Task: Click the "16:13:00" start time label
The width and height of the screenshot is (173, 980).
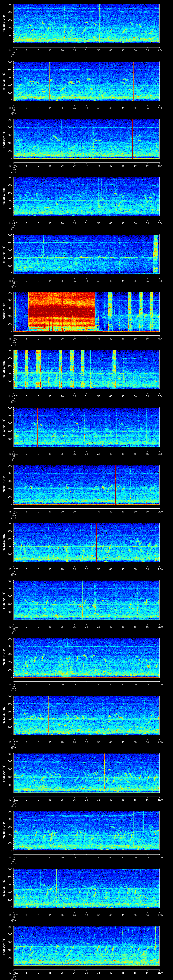Action: pos(14,742)
